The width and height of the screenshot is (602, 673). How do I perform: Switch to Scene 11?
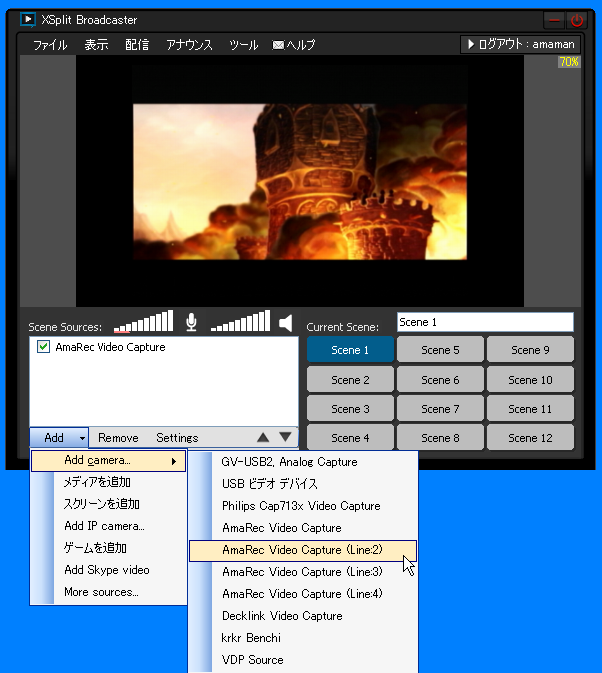pos(530,409)
